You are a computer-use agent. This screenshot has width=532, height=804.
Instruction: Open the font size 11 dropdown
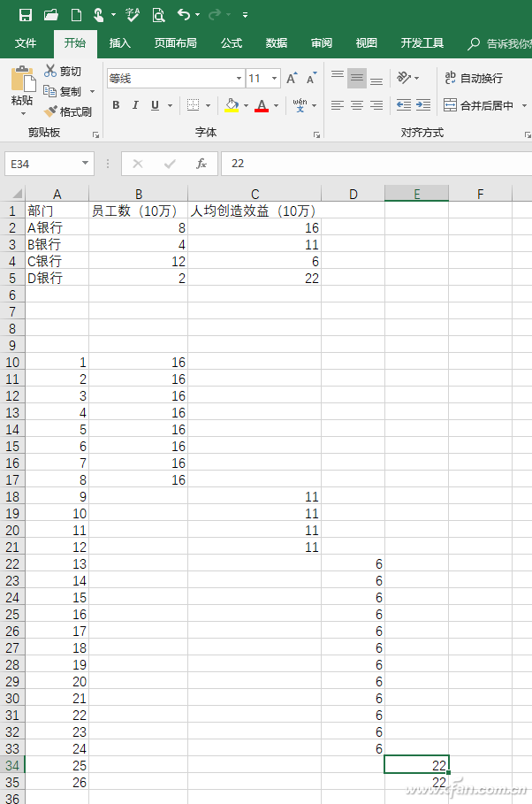point(274,79)
